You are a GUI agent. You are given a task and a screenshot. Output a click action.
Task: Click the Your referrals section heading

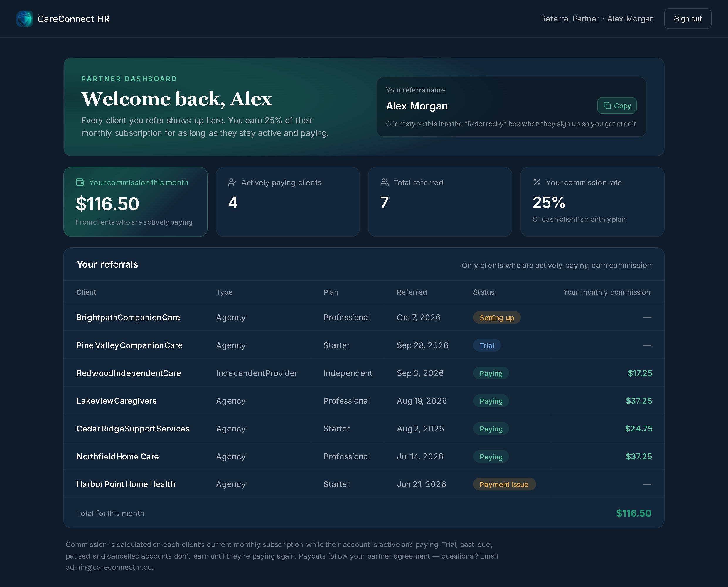point(107,264)
